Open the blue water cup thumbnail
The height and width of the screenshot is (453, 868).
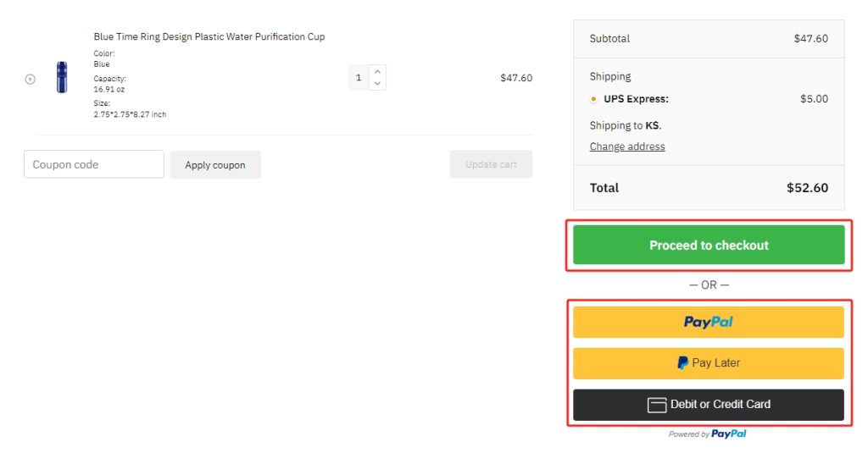(62, 77)
